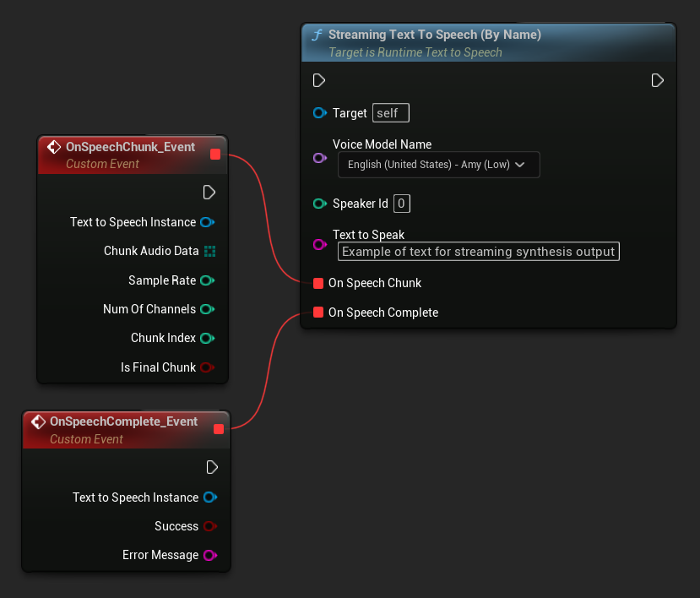The image size is (700, 598).
Task: Click the Num Of Channels output pin
Action: (x=207, y=309)
